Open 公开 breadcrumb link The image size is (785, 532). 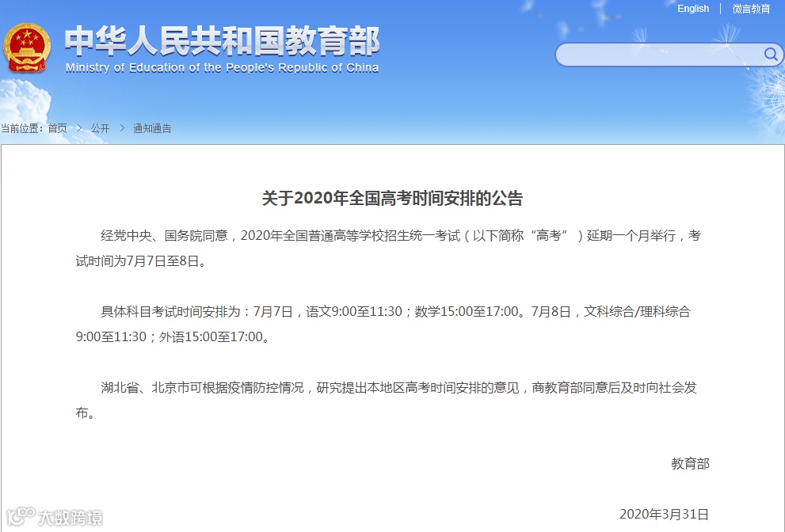[100, 128]
